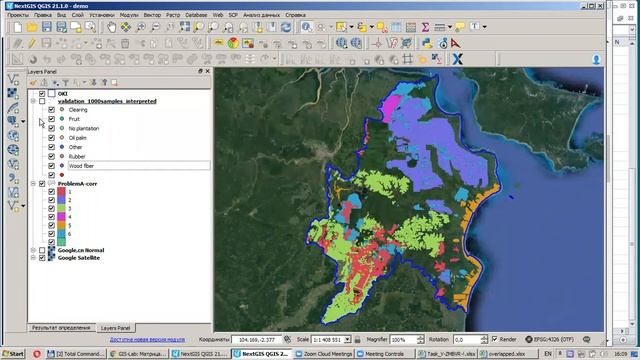This screenshot has width=640, height=360.
Task: Click filter legend icon in Layers Panel
Action: 65,82
